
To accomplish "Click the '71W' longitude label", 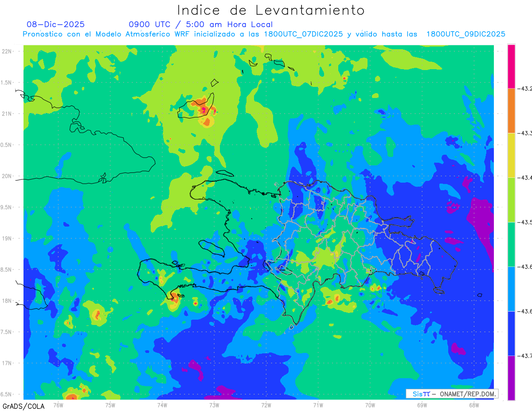I will tap(318, 405).
